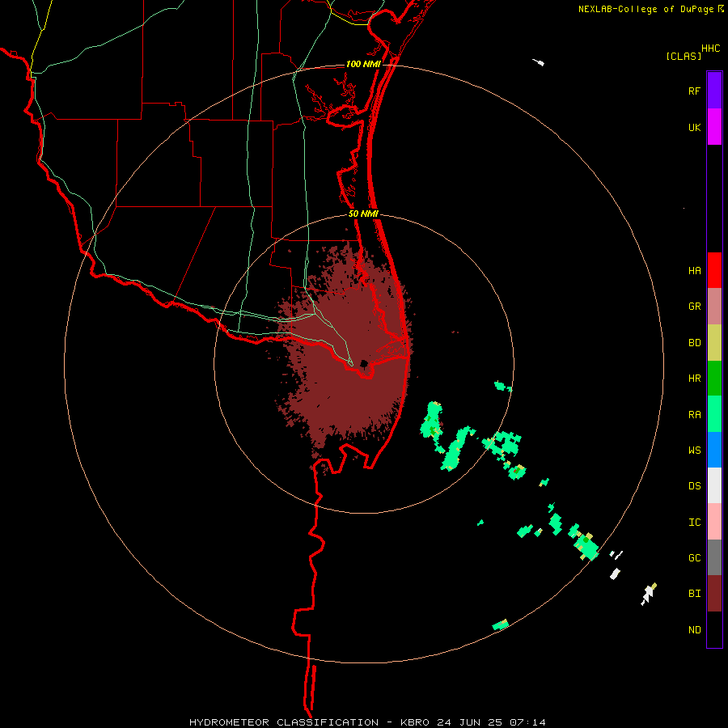The width and height of the screenshot is (728, 728).
Task: Click the DS legend label
Action: click(x=694, y=486)
